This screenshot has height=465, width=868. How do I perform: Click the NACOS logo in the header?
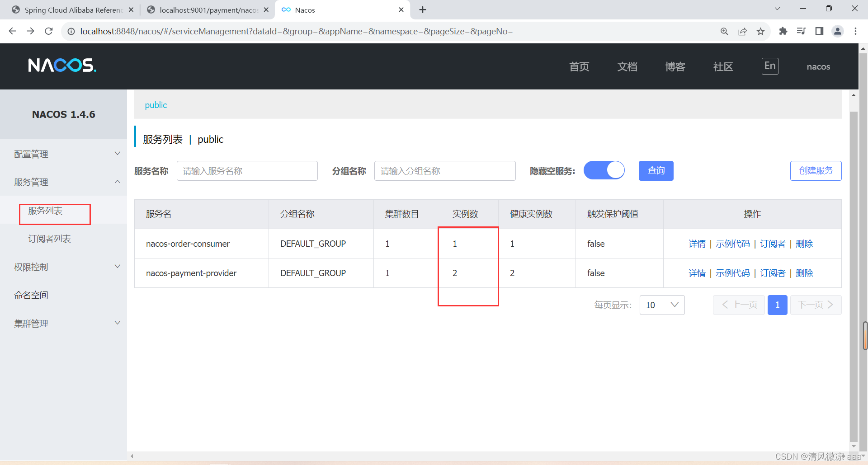62,66
